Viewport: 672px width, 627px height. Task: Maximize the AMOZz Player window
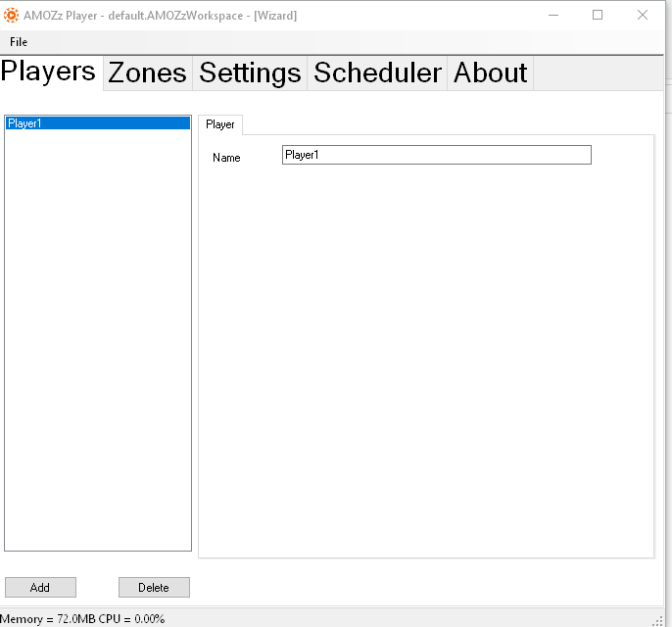[x=598, y=15]
